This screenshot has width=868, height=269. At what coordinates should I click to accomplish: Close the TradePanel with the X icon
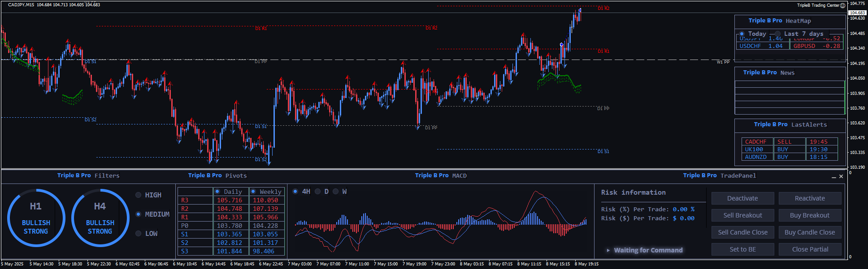click(x=841, y=176)
